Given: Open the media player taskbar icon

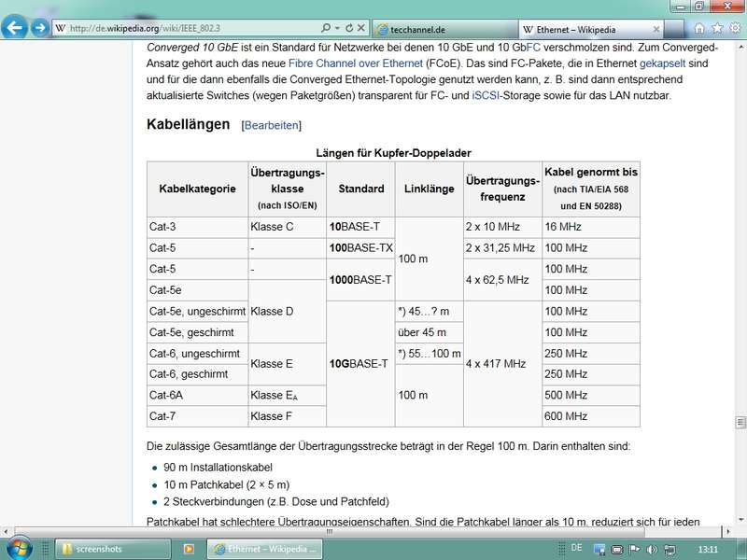Looking at the screenshot, I should coord(189,549).
